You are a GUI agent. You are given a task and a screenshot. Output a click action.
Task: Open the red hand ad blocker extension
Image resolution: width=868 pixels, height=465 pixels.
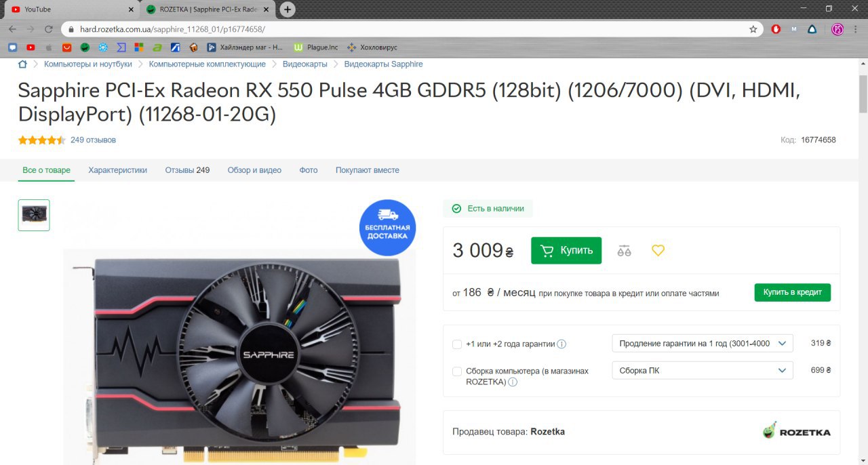[x=776, y=29]
